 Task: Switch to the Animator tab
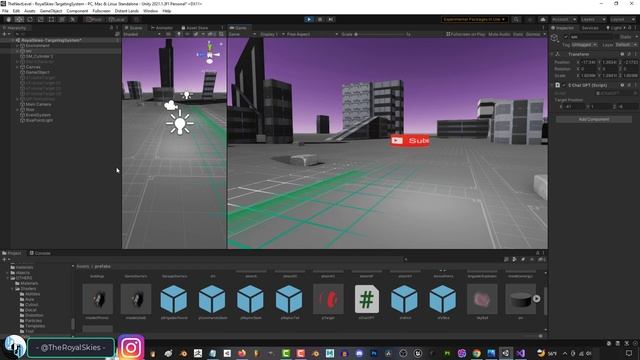pos(162,28)
